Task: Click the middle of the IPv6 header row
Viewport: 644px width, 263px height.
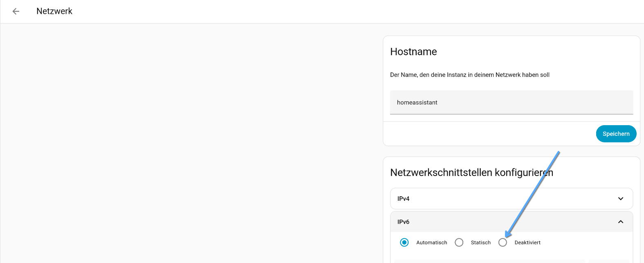Action: [511, 222]
